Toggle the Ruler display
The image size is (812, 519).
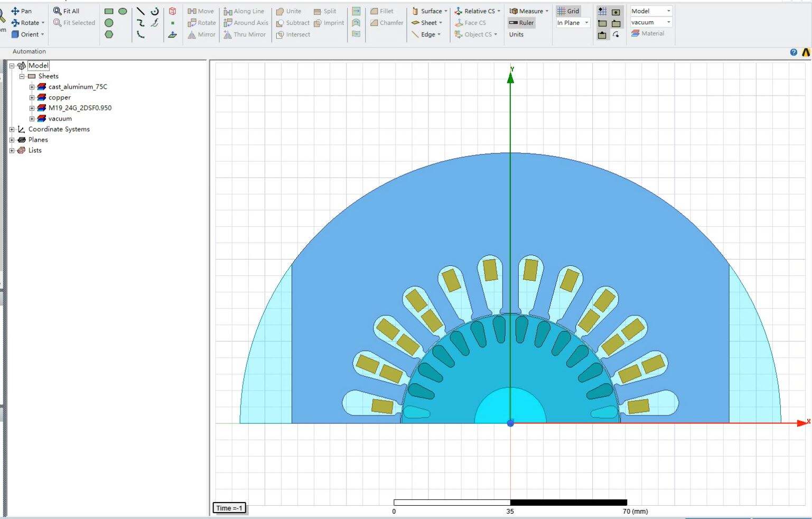(521, 23)
